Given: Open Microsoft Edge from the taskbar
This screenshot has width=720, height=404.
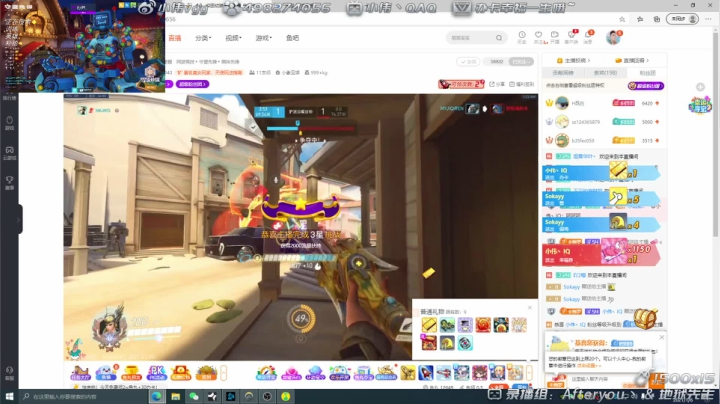Looking at the screenshot, I should click(x=156, y=396).
